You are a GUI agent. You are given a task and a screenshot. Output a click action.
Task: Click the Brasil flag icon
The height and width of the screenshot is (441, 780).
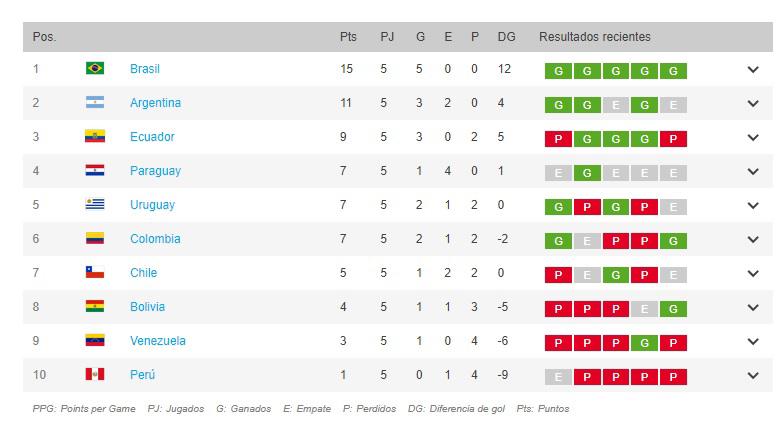click(95, 69)
